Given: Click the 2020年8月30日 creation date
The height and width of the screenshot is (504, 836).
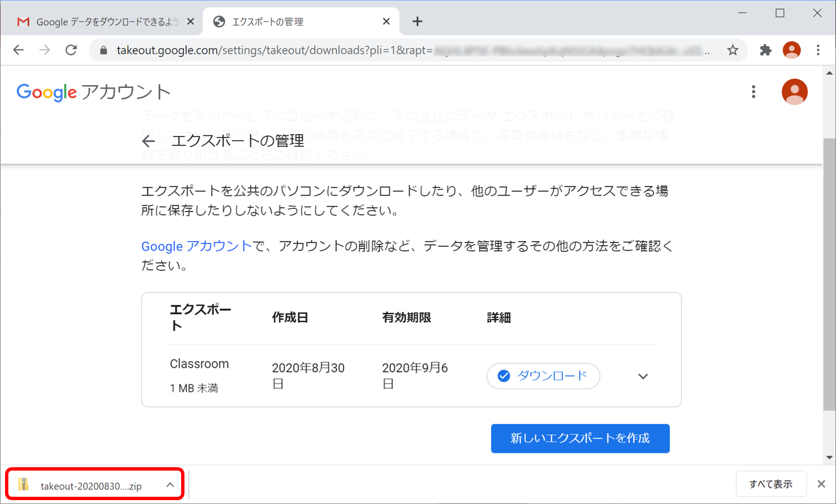Looking at the screenshot, I should [x=308, y=375].
